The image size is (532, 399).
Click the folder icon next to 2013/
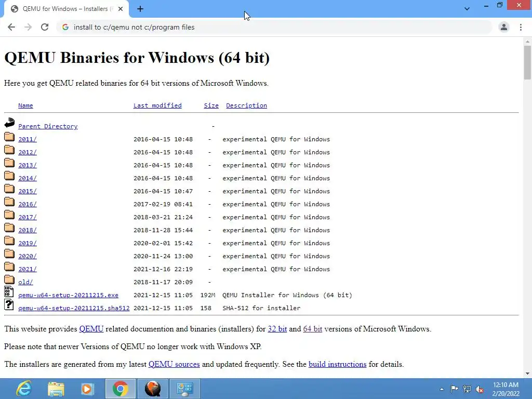tap(9, 163)
